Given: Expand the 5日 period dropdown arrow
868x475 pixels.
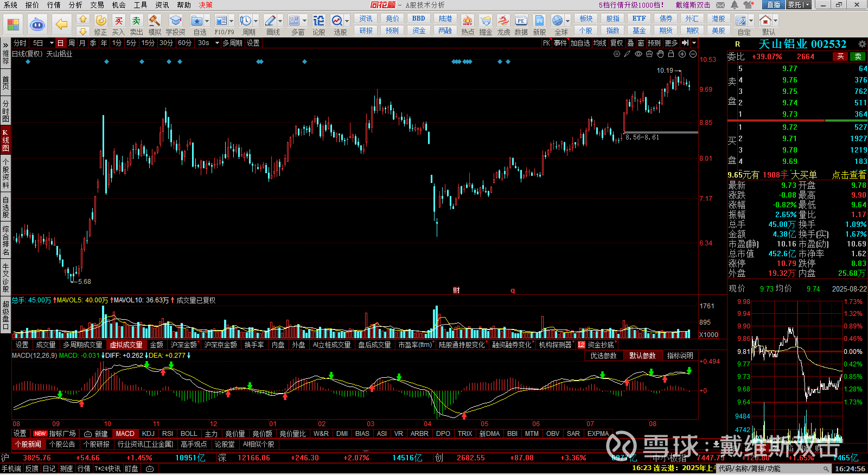Looking at the screenshot, I should pyautogui.click(x=52, y=43).
